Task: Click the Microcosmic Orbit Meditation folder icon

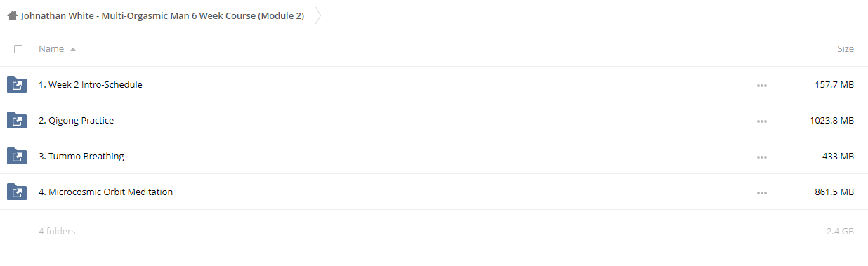Action: (17, 192)
